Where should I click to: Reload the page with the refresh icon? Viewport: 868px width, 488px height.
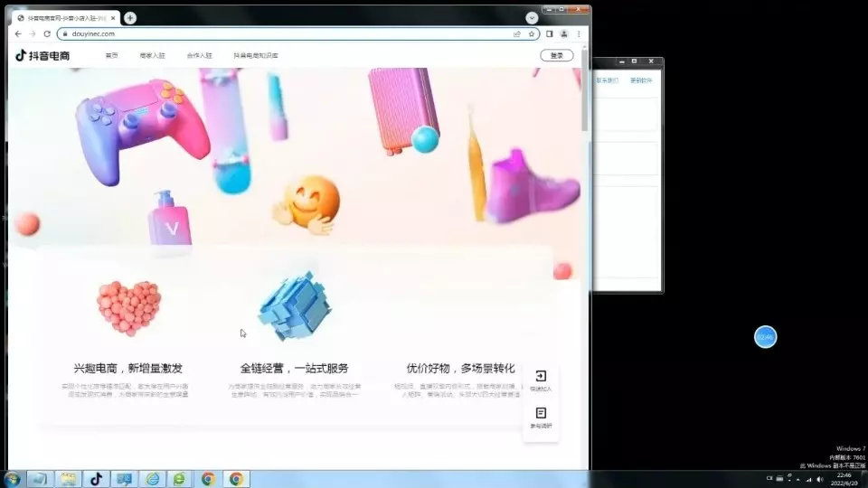[x=47, y=33]
